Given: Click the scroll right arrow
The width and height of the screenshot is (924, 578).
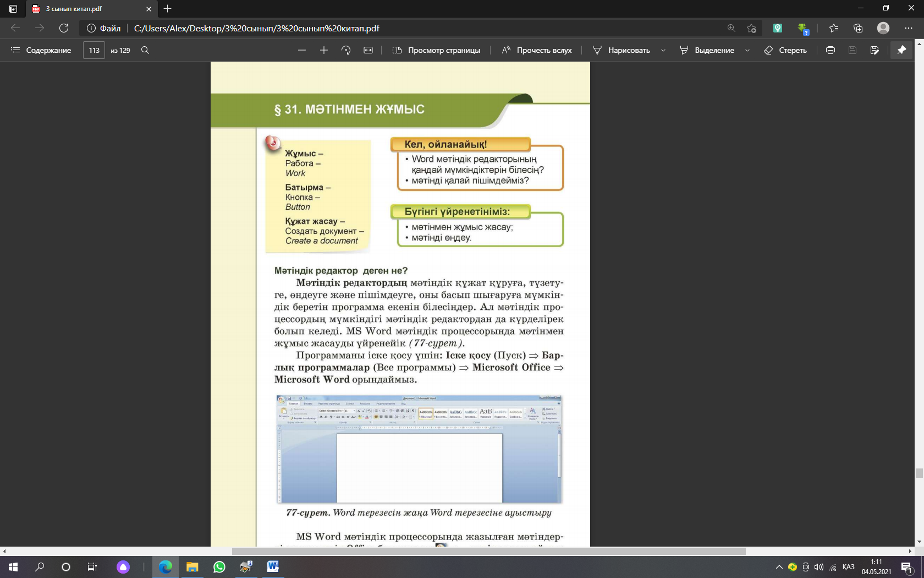Looking at the screenshot, I should (x=910, y=551).
